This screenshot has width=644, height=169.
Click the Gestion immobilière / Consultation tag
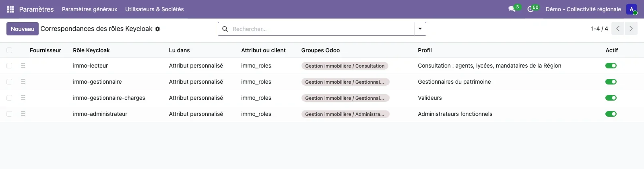[345, 66]
